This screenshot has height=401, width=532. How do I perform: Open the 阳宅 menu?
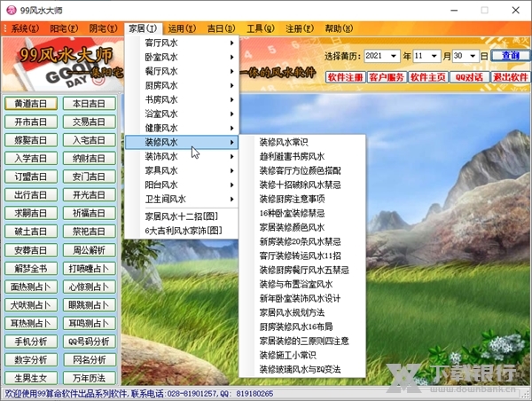[64, 29]
